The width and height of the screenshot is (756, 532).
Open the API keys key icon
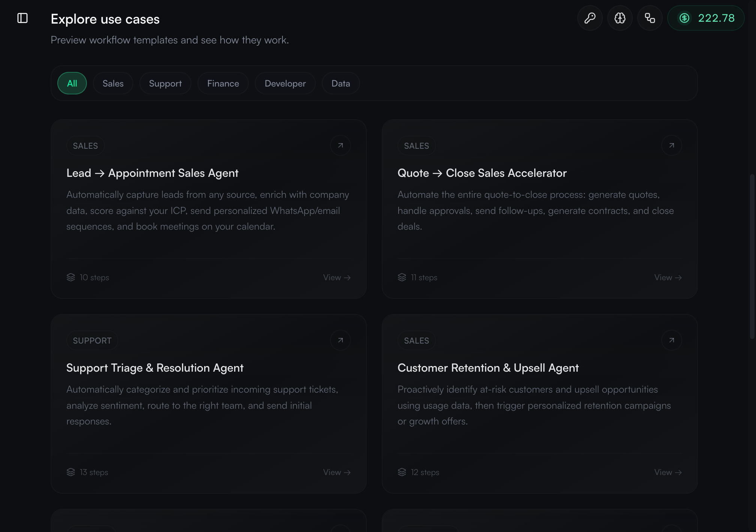click(x=590, y=18)
